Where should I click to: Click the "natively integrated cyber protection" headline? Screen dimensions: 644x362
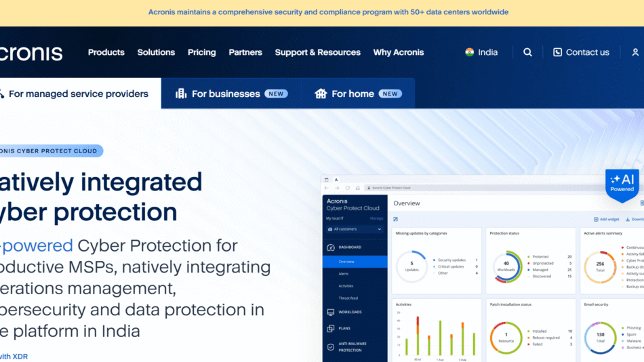tap(101, 197)
